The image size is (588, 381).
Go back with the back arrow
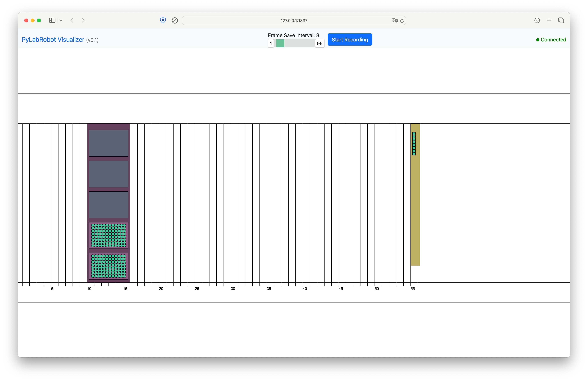[72, 20]
